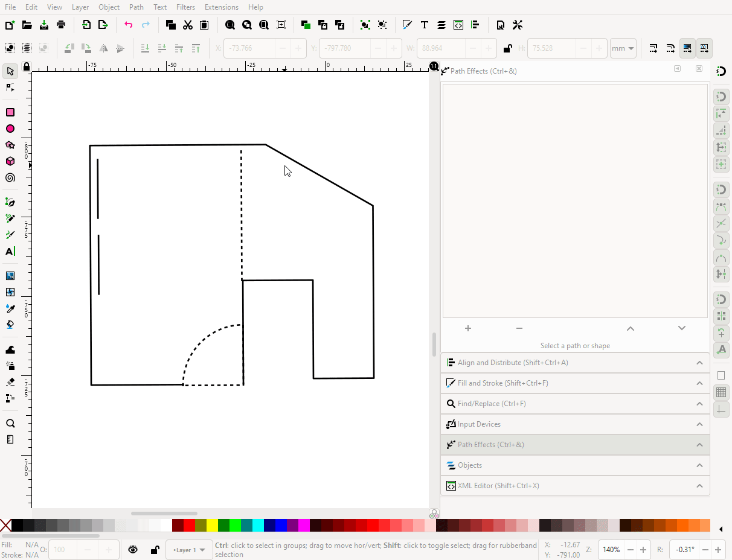Move path effect down with arrow
Image resolution: width=732 pixels, height=560 pixels.
click(x=682, y=328)
